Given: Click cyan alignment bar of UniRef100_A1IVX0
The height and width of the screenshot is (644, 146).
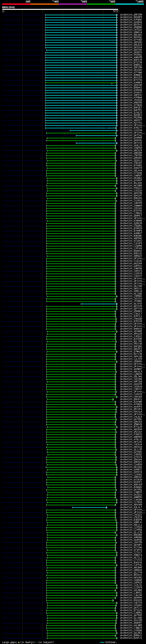Looking at the screenshot, I should (x=99, y=304).
